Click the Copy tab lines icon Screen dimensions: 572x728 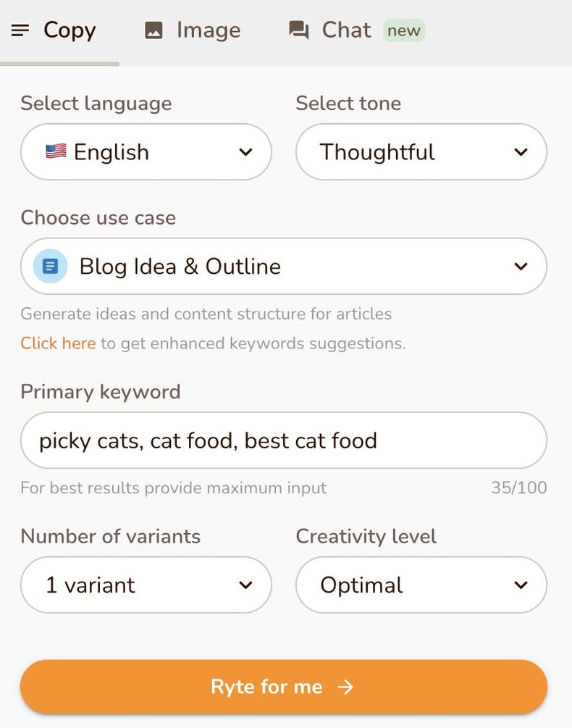tap(20, 30)
